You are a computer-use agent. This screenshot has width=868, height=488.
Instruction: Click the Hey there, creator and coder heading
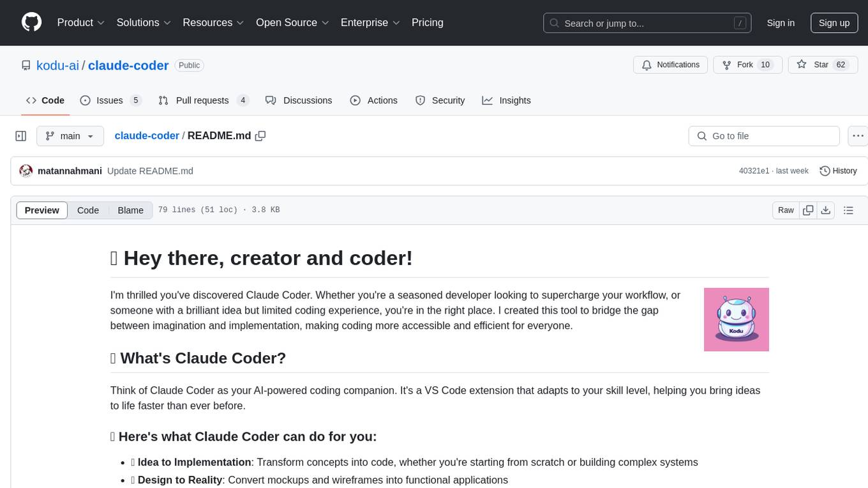pos(262,258)
